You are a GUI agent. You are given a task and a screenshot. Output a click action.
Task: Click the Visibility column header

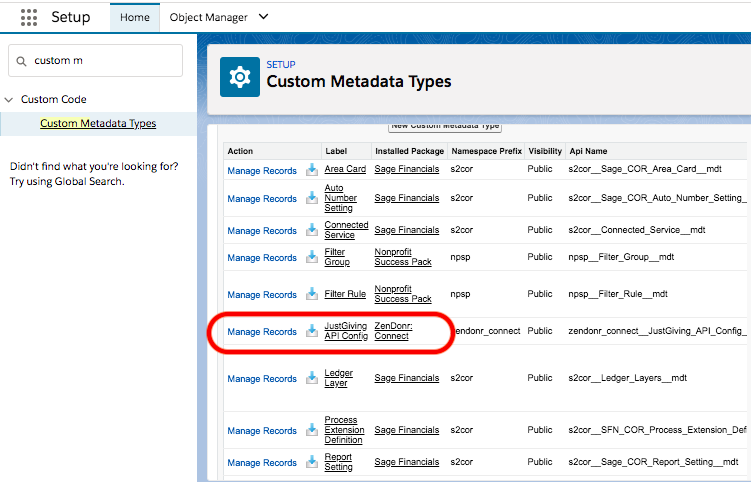(x=545, y=151)
